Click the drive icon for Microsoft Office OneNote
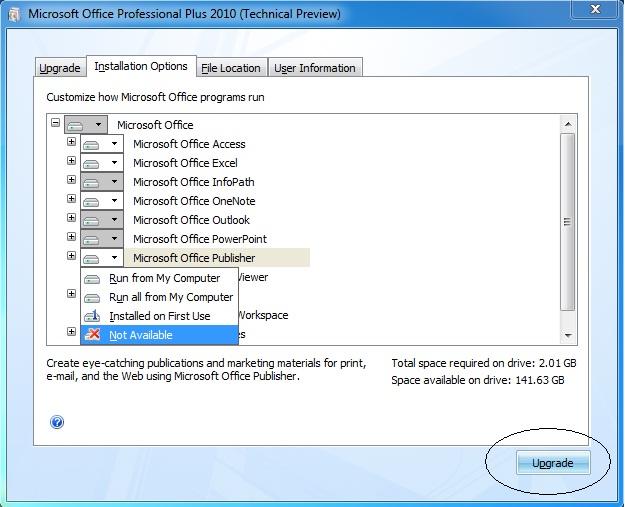 (x=91, y=202)
